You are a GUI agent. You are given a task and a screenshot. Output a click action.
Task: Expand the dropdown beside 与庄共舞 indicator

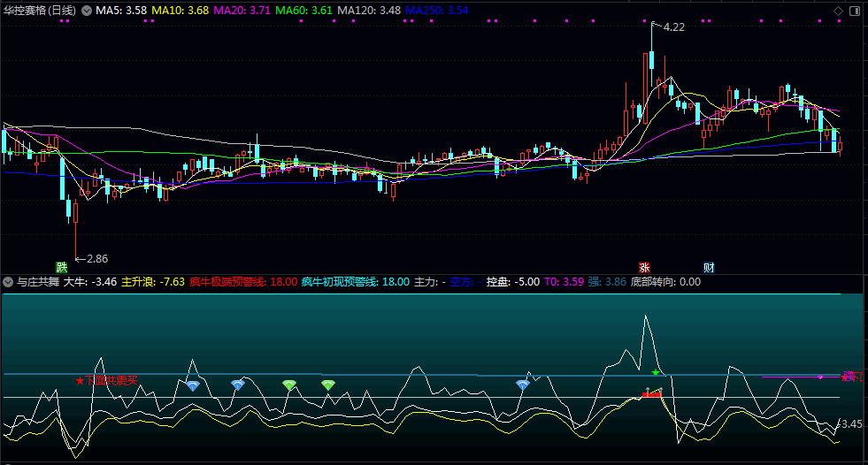tap(9, 282)
